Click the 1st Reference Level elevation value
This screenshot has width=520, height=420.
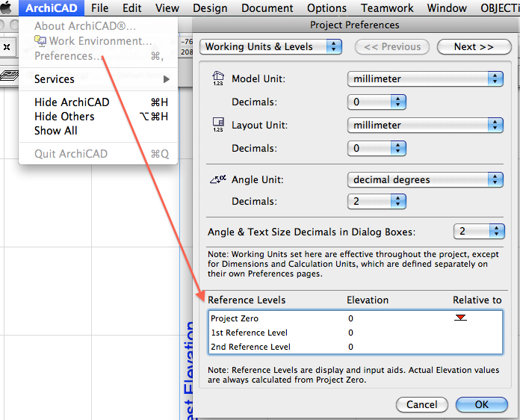350,333
